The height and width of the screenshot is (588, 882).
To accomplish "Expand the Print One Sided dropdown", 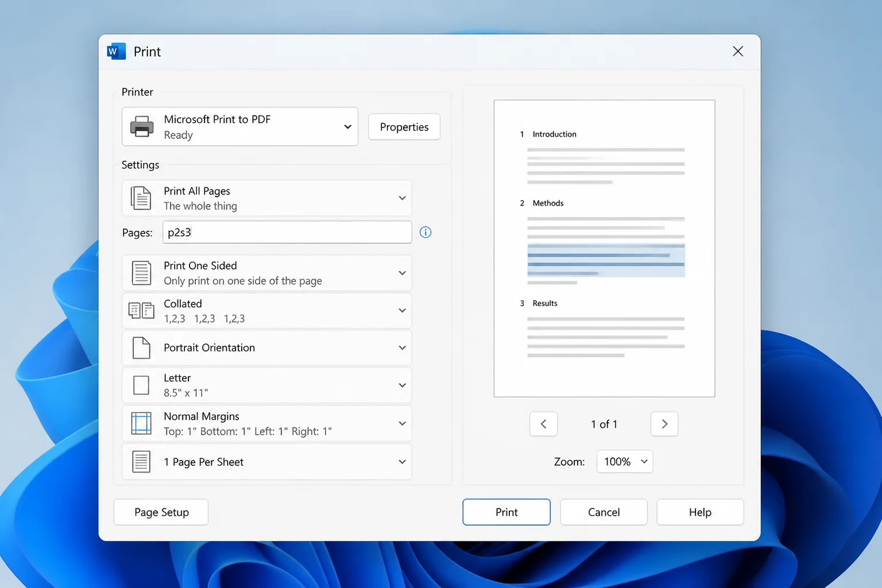I will pos(267,273).
